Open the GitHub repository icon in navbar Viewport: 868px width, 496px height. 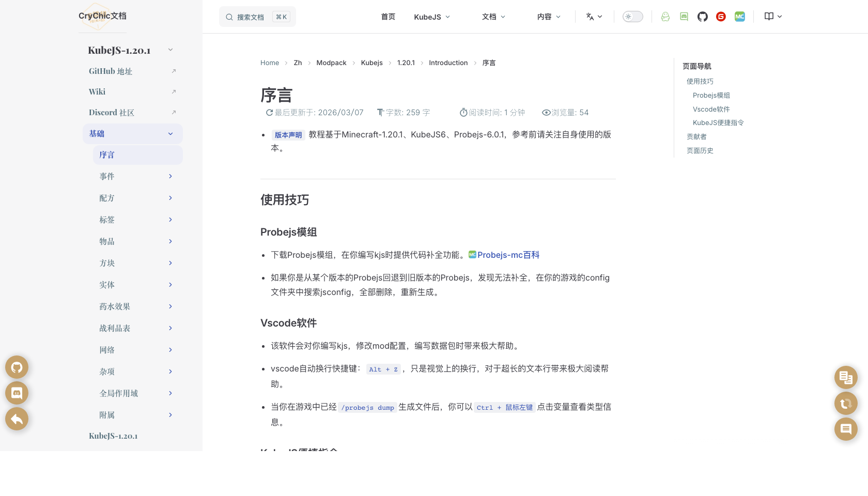[x=702, y=17]
